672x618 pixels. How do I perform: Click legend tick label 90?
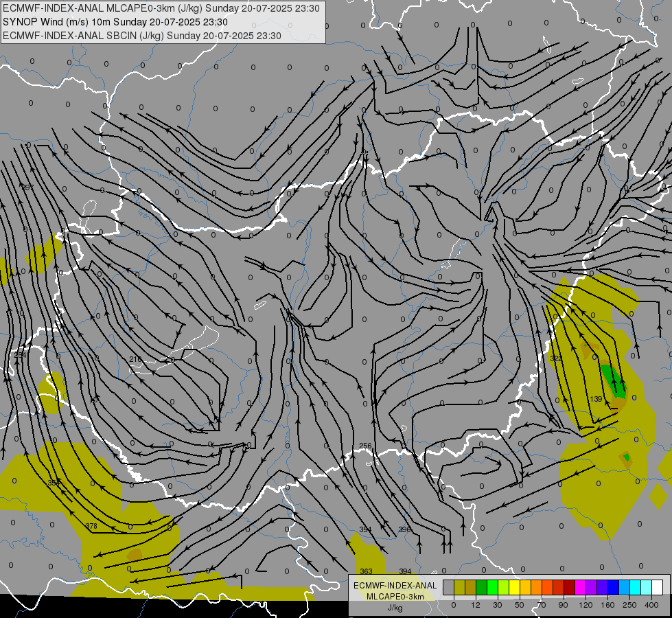563,605
